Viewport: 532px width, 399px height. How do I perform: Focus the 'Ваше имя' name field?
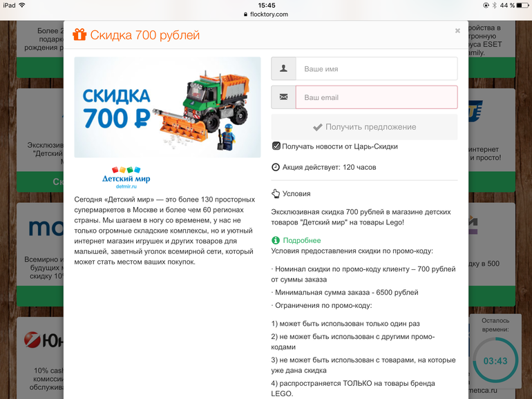tap(377, 69)
